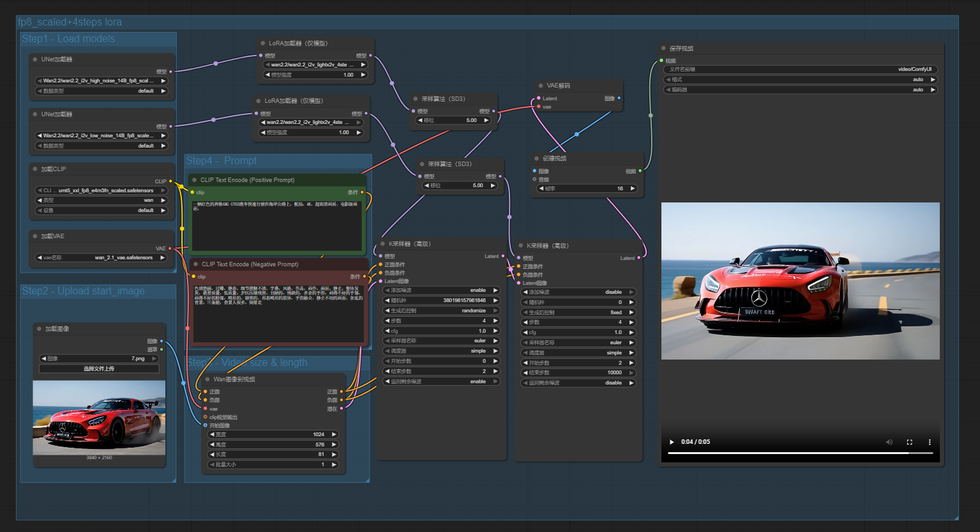The width and height of the screenshot is (980, 532).
Task: Play the generated video preview
Action: (x=671, y=442)
